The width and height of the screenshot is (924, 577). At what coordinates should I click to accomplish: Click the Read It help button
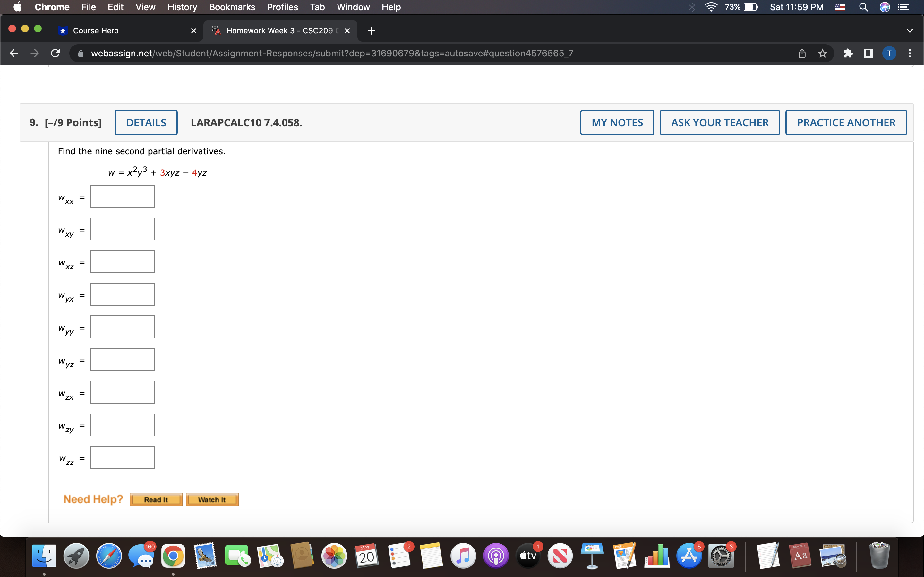pos(156,499)
